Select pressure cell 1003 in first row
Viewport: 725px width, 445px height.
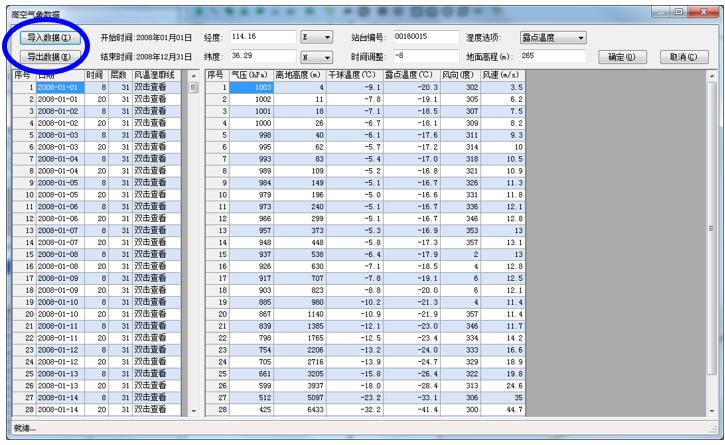[x=245, y=88]
